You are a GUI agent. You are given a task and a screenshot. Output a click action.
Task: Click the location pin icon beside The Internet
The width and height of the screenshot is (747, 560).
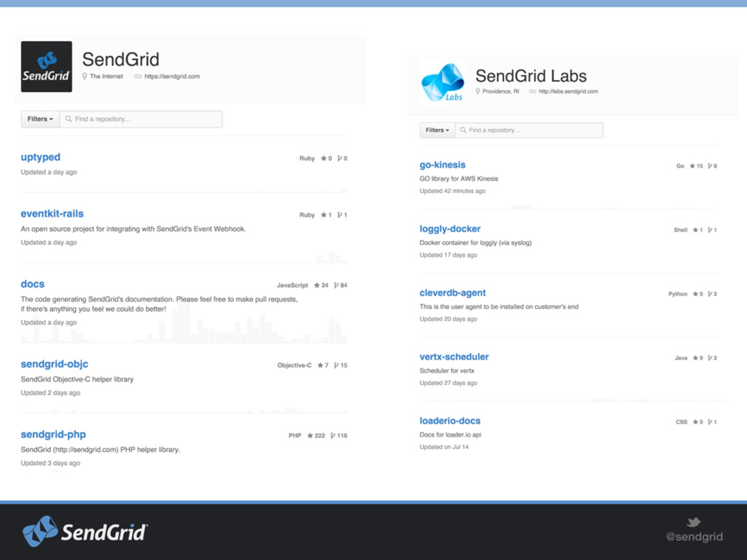(85, 76)
